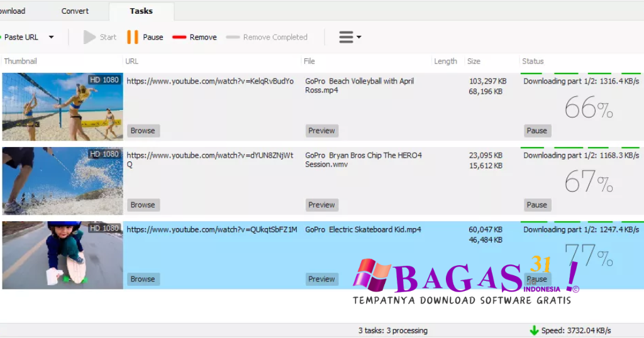Click the 77% progress indicator
Viewport: 644px width, 338px height.
[x=589, y=255]
